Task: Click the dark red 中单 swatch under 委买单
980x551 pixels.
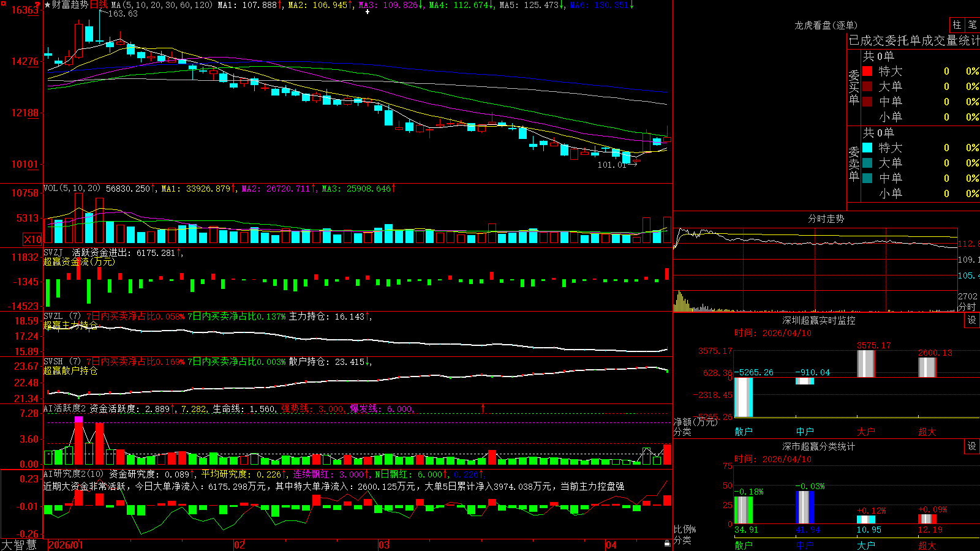Action: (867, 102)
